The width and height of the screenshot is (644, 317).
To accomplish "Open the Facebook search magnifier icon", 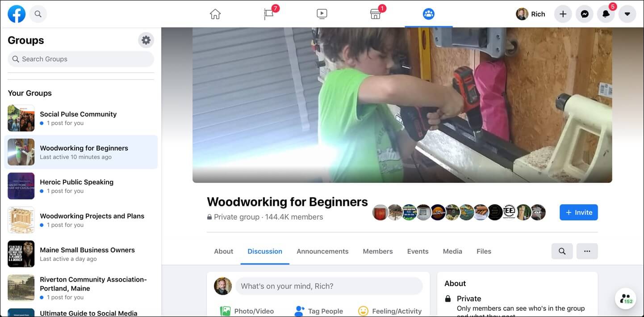I will [38, 14].
